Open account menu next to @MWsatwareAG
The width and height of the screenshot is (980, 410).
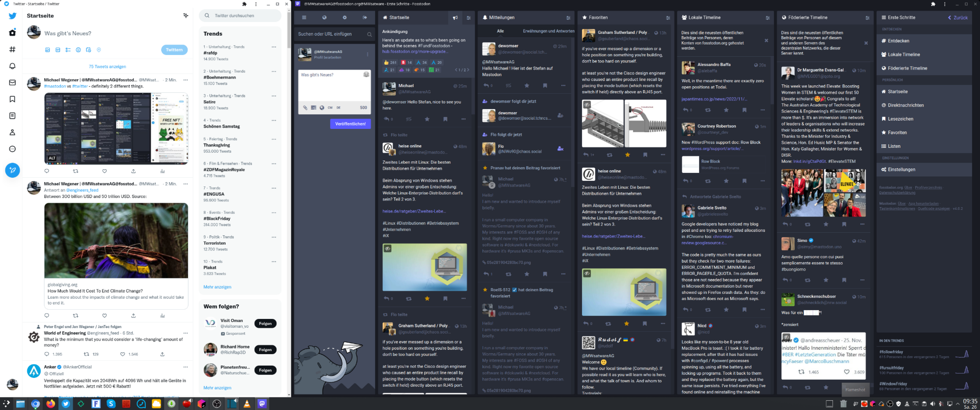coord(367,55)
